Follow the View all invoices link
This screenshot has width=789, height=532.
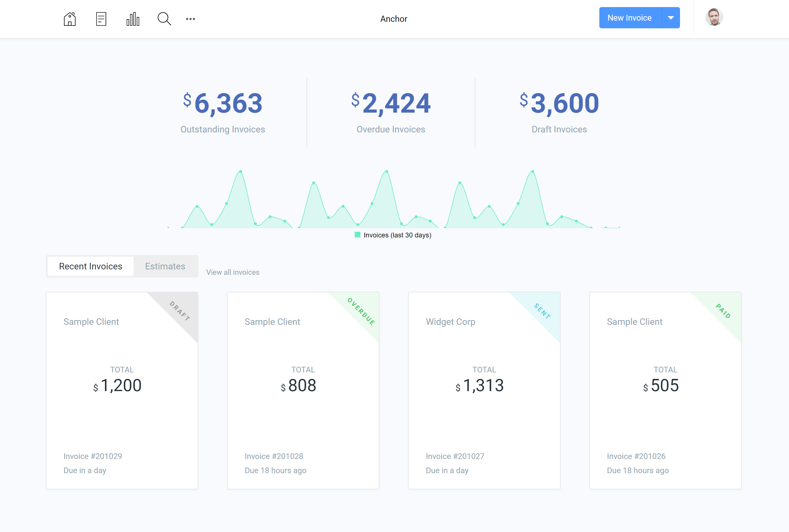tap(233, 272)
